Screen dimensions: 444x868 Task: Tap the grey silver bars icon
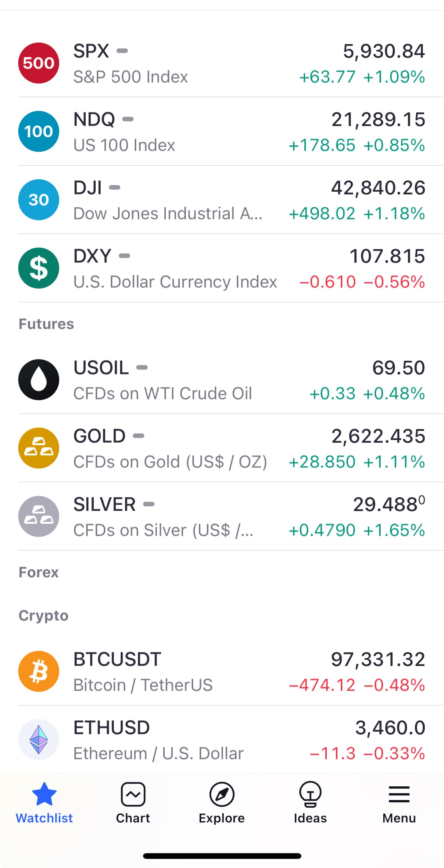39,516
